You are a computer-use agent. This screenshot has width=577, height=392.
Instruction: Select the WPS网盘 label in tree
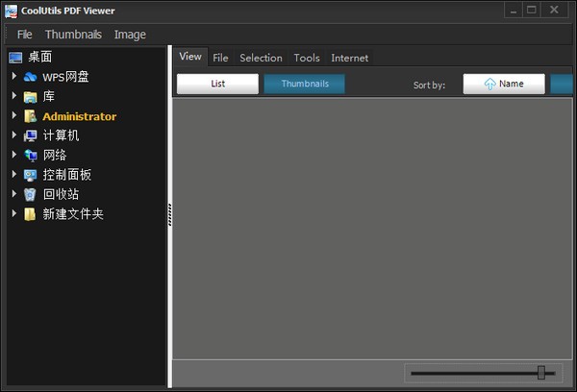coord(65,77)
